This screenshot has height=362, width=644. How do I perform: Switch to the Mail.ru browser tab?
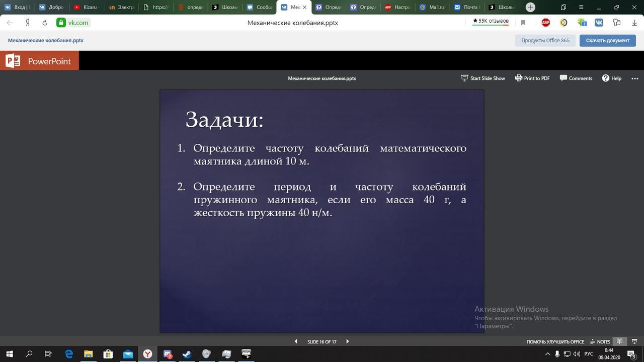click(432, 7)
